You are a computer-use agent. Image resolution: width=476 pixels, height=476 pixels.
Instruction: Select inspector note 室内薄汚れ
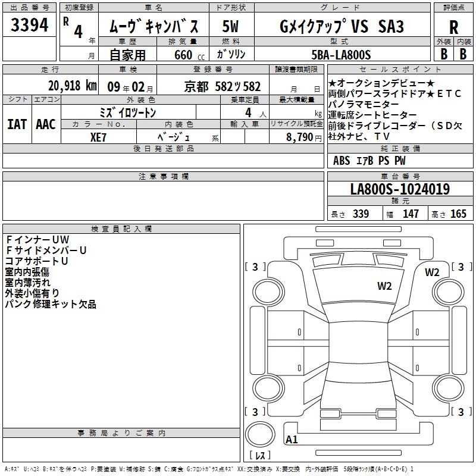click(x=27, y=282)
